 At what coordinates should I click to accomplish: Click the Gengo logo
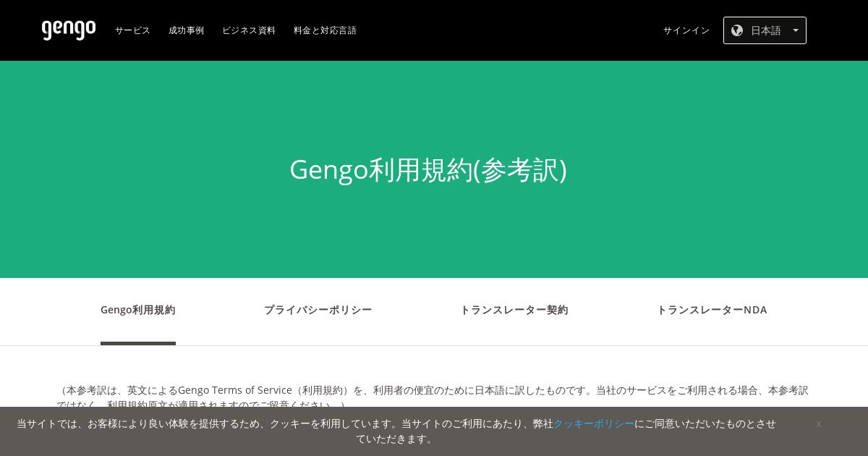[69, 30]
